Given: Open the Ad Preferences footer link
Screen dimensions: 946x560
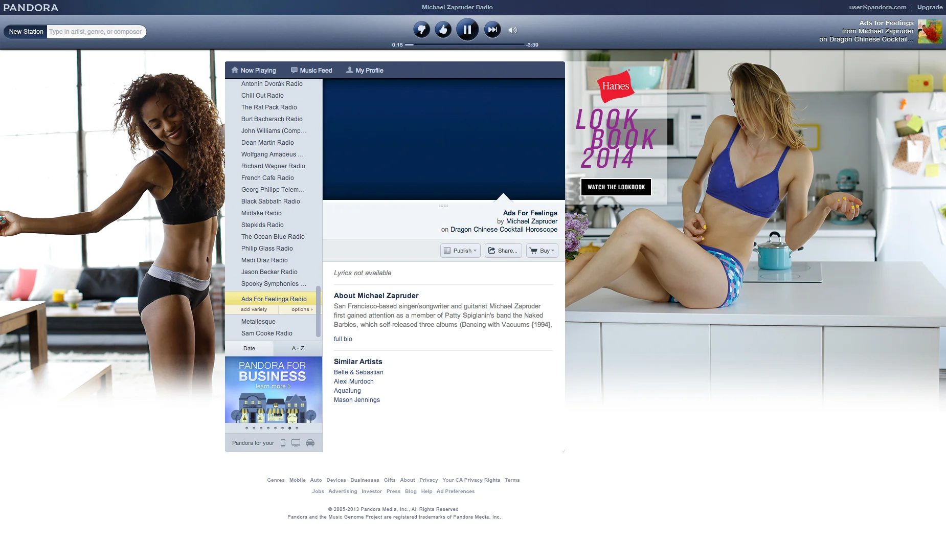Looking at the screenshot, I should 455,491.
